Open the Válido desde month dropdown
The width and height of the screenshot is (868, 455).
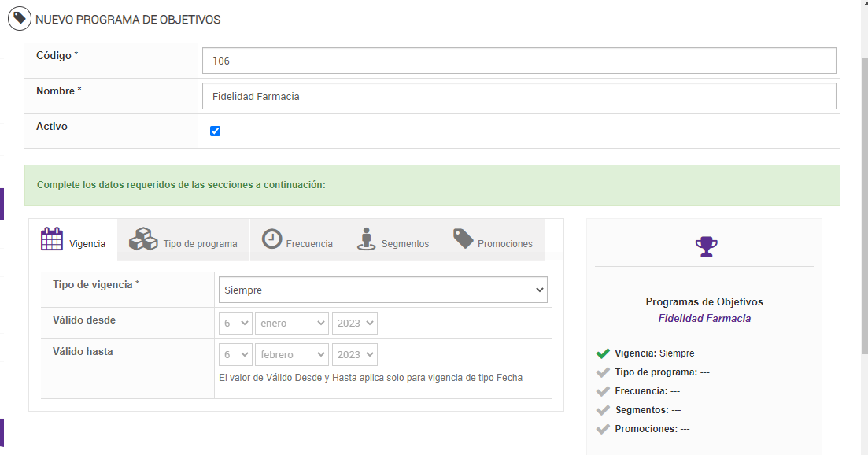291,323
